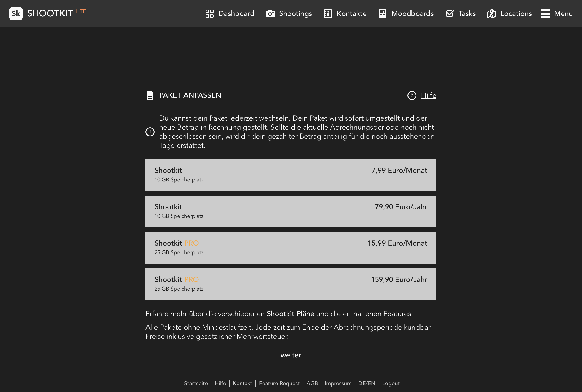This screenshot has height=392, width=582.
Task: Click the Shootings camera icon
Action: pyautogui.click(x=270, y=14)
